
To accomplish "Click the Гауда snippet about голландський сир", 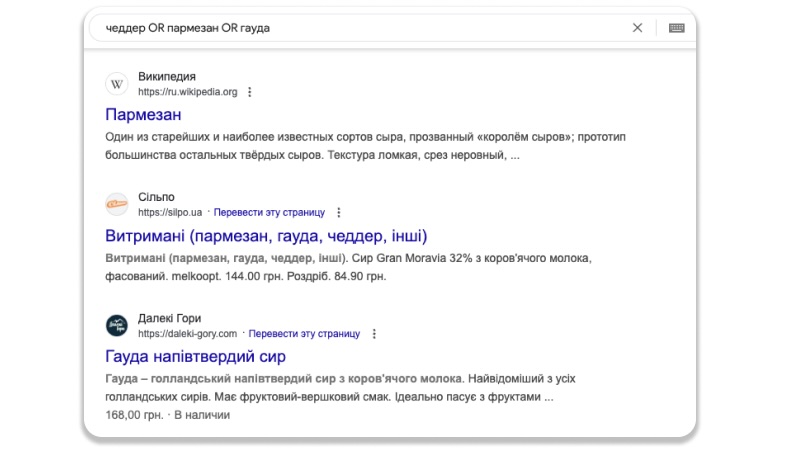I will [340, 388].
